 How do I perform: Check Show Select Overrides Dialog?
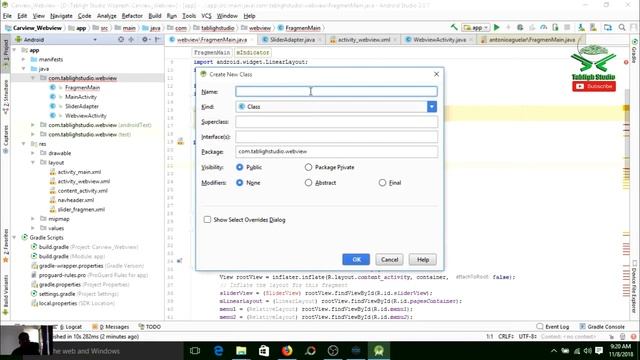[x=207, y=220]
